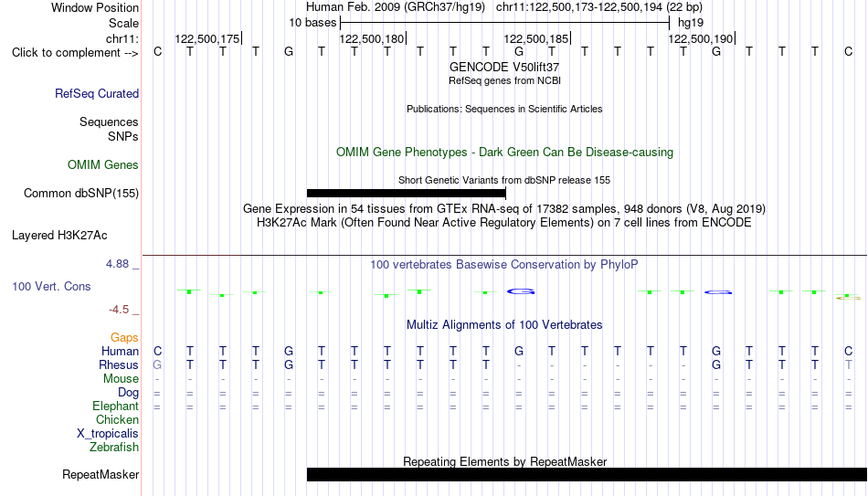Click the SNPs track label
Image resolution: width=868 pixels, height=496 pixels.
click(123, 136)
